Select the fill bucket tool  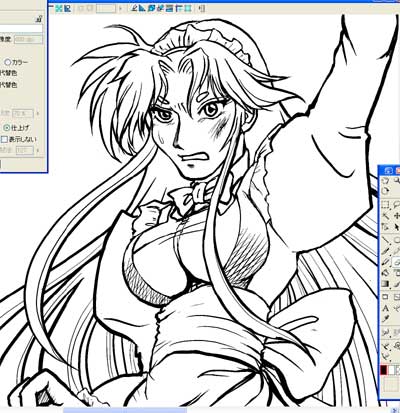pos(385,272)
